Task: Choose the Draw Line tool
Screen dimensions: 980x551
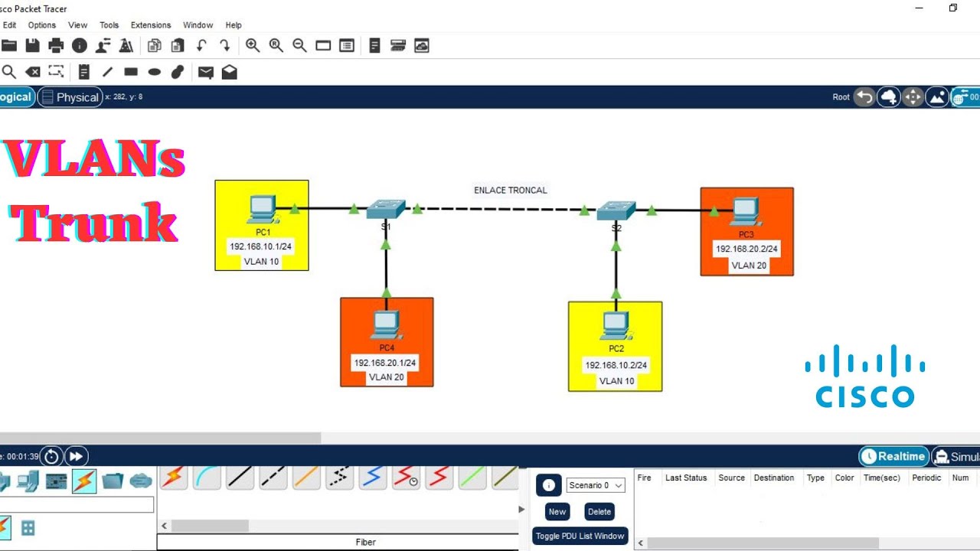Action: click(x=108, y=72)
